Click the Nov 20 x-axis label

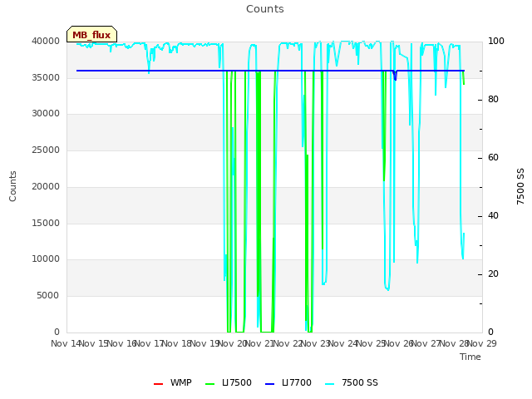click(x=233, y=343)
